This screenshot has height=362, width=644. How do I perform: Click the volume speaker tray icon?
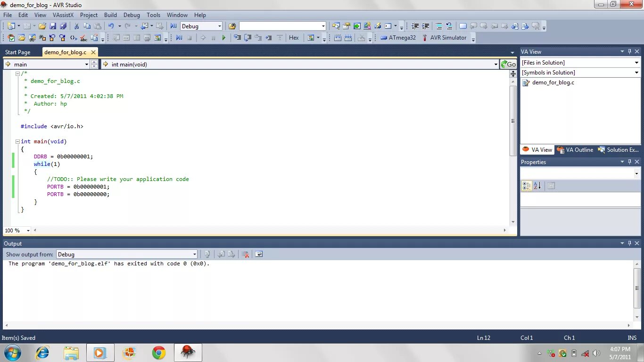(x=596, y=353)
